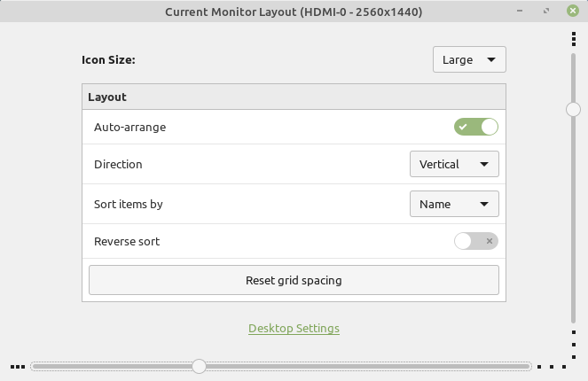Click the vertical grid spacing slider handle
The image size is (588, 381).
[574, 109]
